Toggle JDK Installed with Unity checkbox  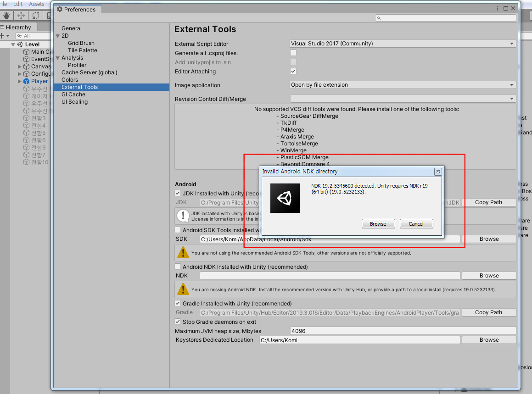[x=178, y=193]
